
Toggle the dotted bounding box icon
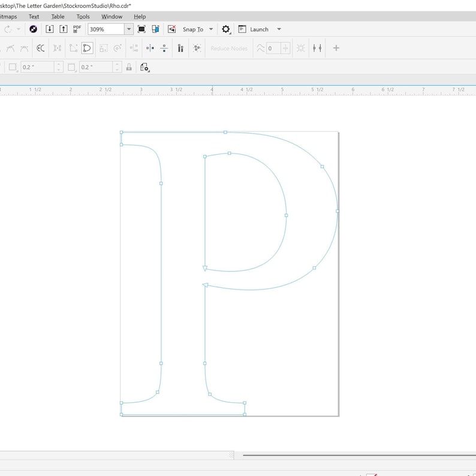click(301, 48)
